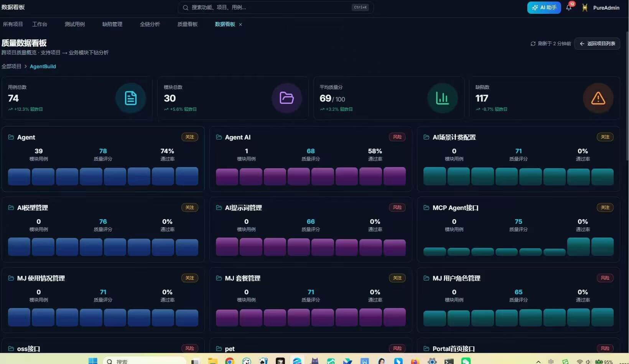Go to 全部项目 in the breadcrumb

(12, 66)
